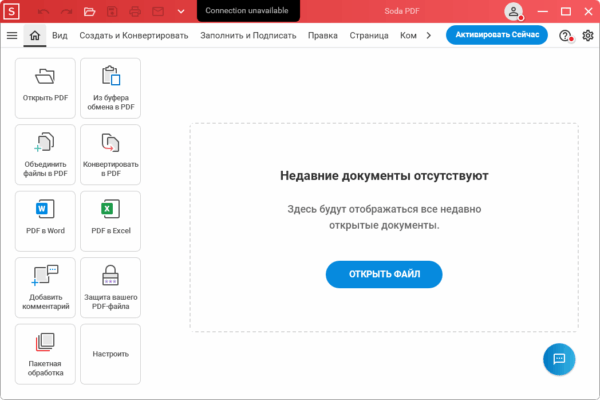Viewport: 600px width, 400px height.
Task: Click the Настроить tile
Action: point(111,354)
